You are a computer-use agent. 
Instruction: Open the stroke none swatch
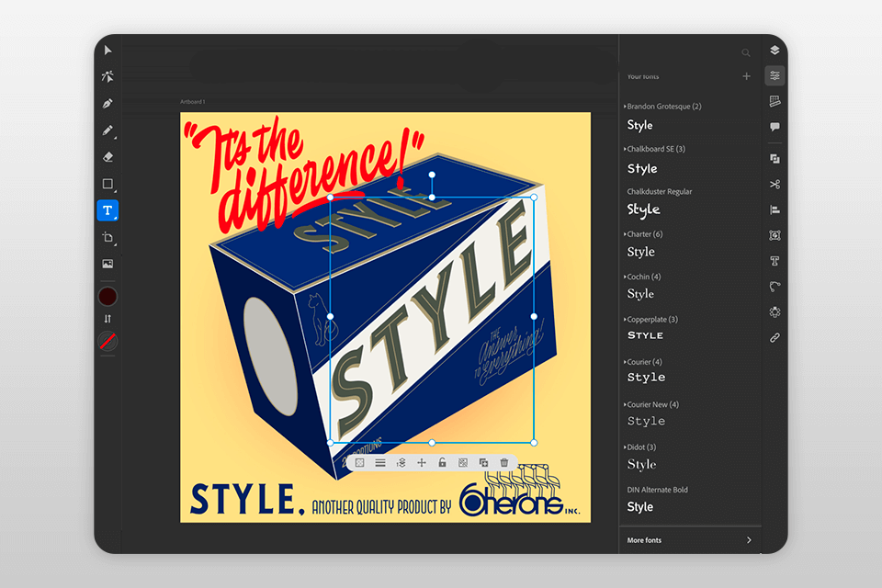pyautogui.click(x=107, y=341)
